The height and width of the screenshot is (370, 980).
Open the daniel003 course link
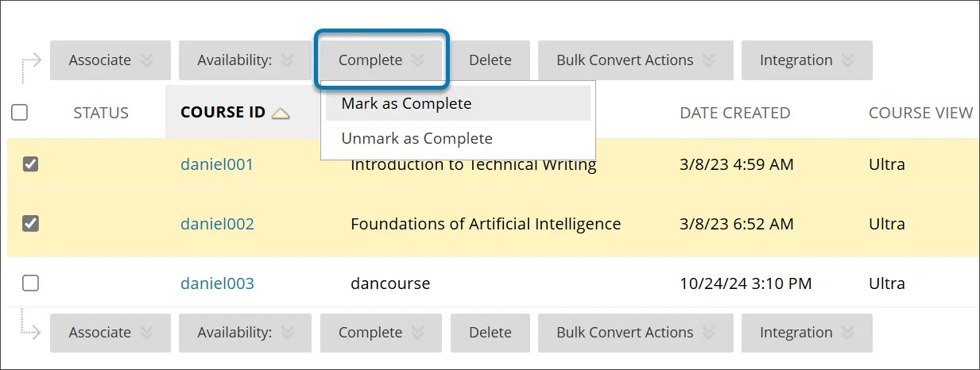pyautogui.click(x=217, y=283)
